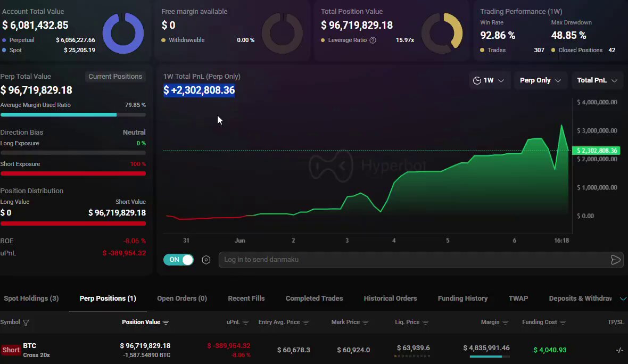Click the Trades 307 count
This screenshot has height=364, width=628.
(539, 50)
